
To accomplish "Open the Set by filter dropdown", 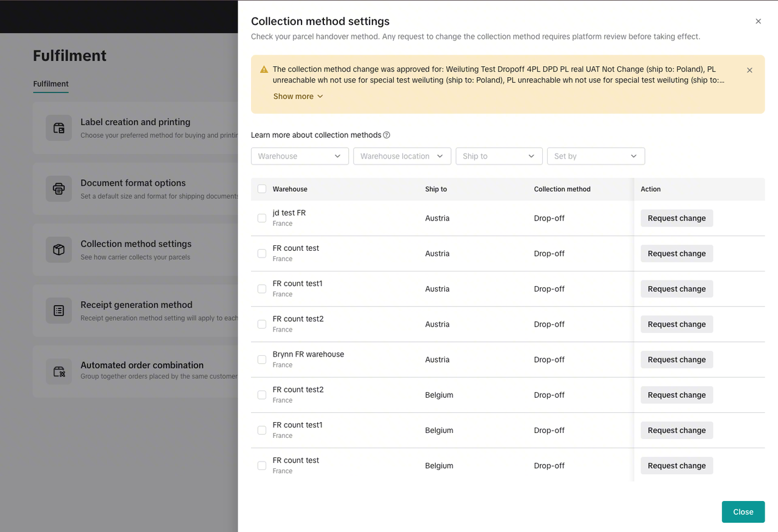I will (x=596, y=156).
